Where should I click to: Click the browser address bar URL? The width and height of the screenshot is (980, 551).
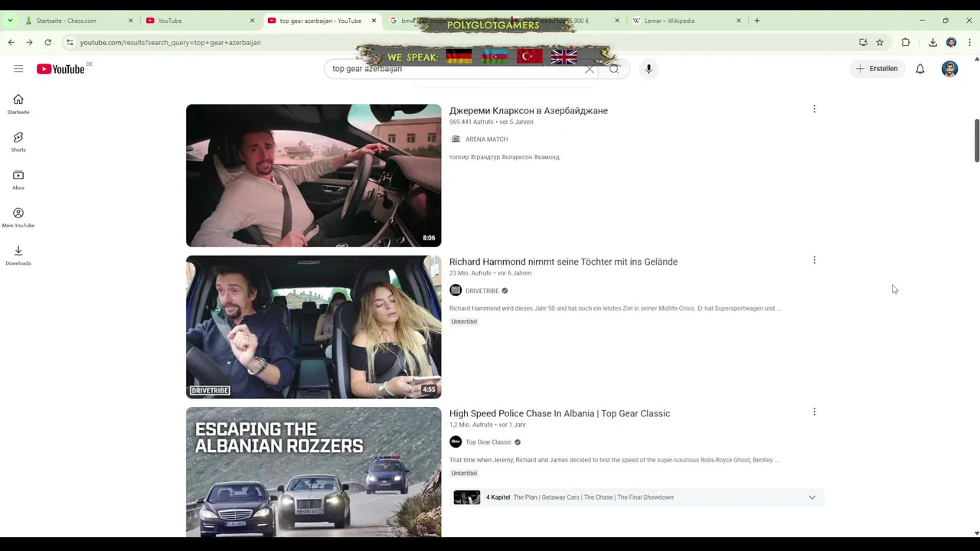170,42
